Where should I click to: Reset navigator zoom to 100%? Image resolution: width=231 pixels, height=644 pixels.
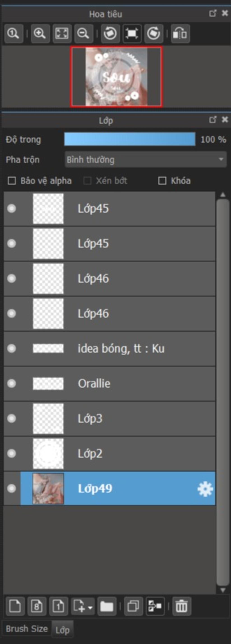pyautogui.click(x=14, y=34)
